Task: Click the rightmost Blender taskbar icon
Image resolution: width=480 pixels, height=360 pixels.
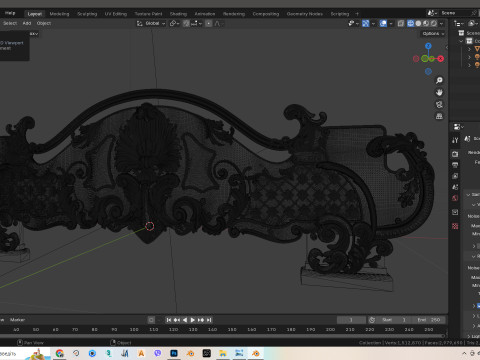Action: (256, 353)
